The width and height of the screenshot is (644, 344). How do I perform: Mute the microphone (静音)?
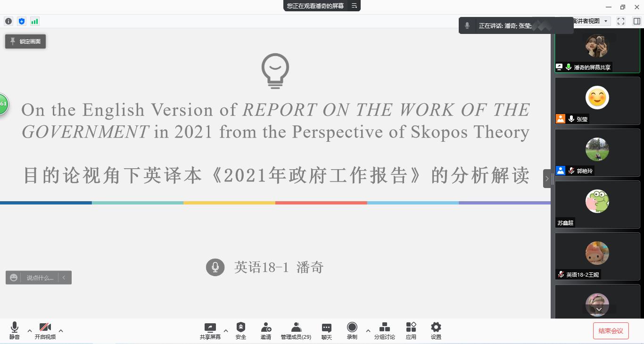15,330
